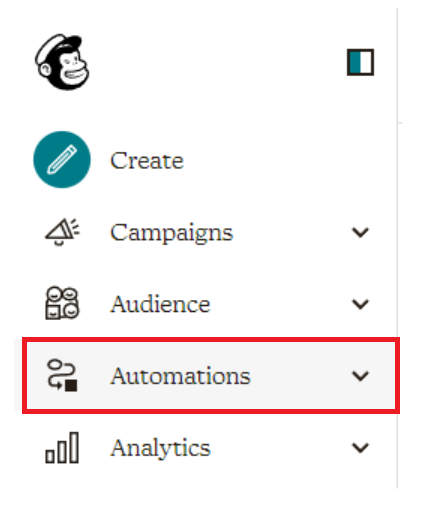
Task: Click teal half of the sidebar toggle
Action: pos(354,62)
